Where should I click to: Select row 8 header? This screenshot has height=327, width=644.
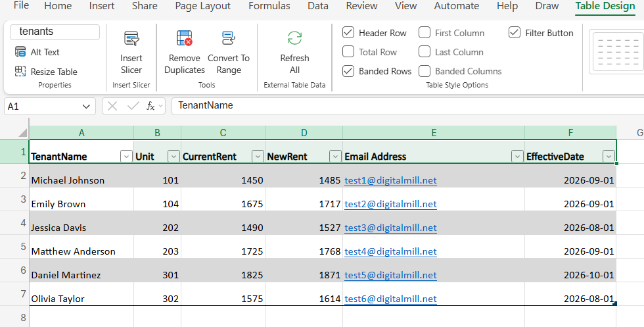(x=14, y=316)
